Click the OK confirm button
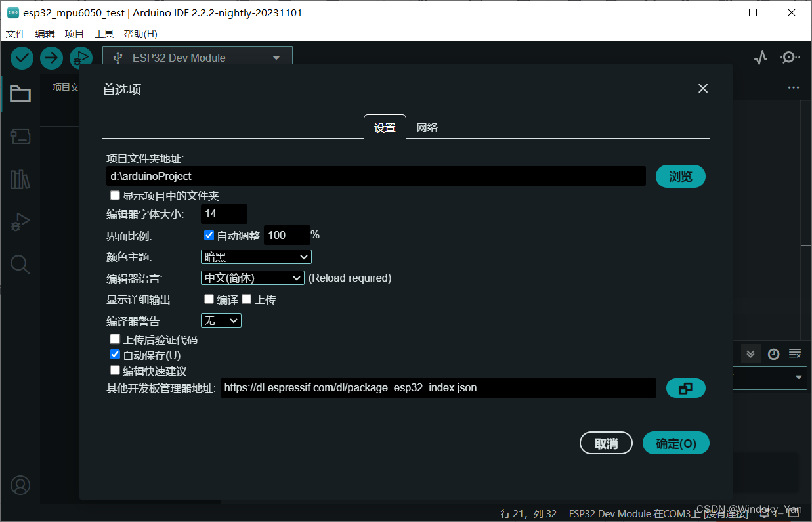 click(x=676, y=443)
